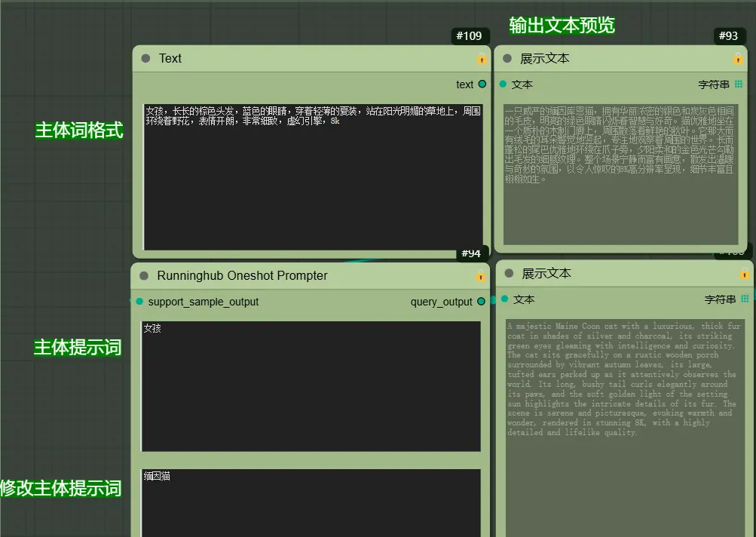Click 字符串 grid output on lower 展示文本 node
The width and height of the screenshot is (756, 537).
pos(745,299)
